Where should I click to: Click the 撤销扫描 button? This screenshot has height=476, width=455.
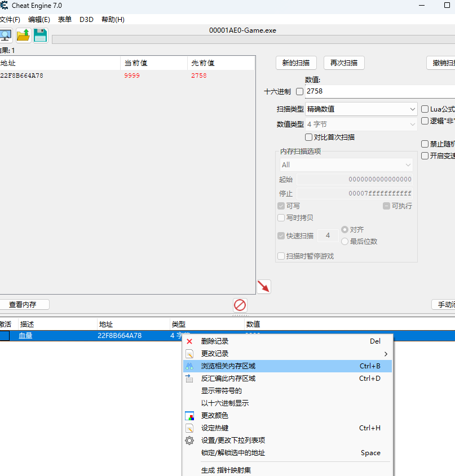pos(441,63)
